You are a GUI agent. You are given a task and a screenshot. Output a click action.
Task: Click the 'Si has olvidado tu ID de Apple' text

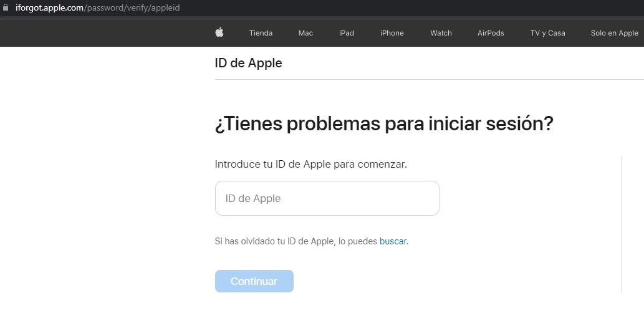point(296,241)
